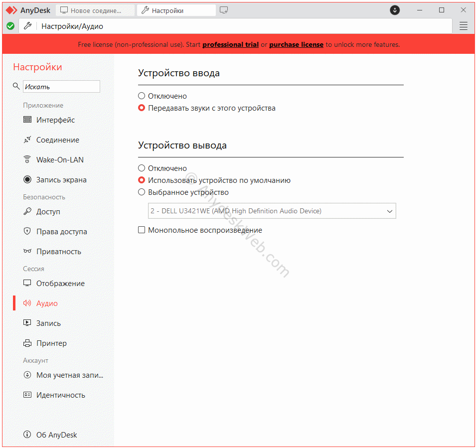The height and width of the screenshot is (448, 476).
Task: Focus the Искать search field
Action: pyautogui.click(x=61, y=87)
